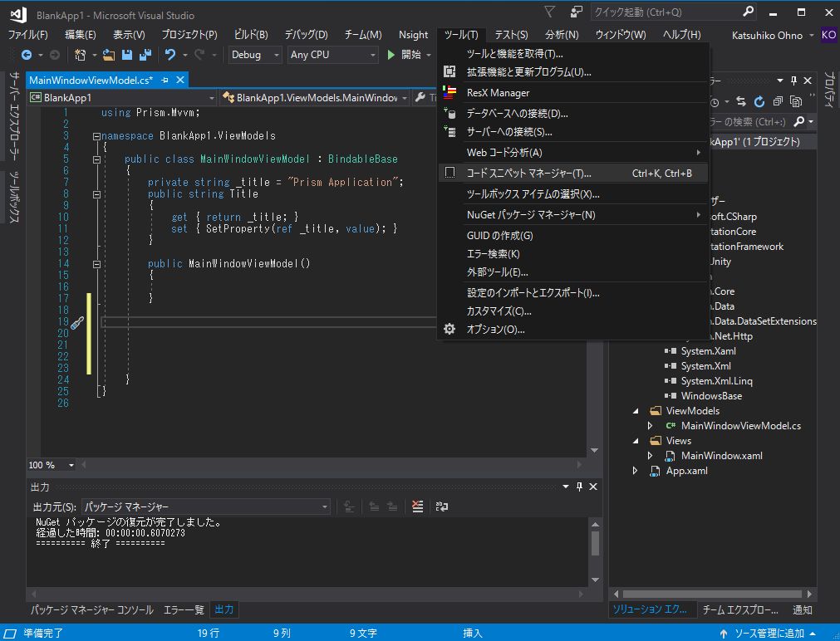Click the notifications flag icon in title bar
840x641 pixels.
(x=549, y=12)
